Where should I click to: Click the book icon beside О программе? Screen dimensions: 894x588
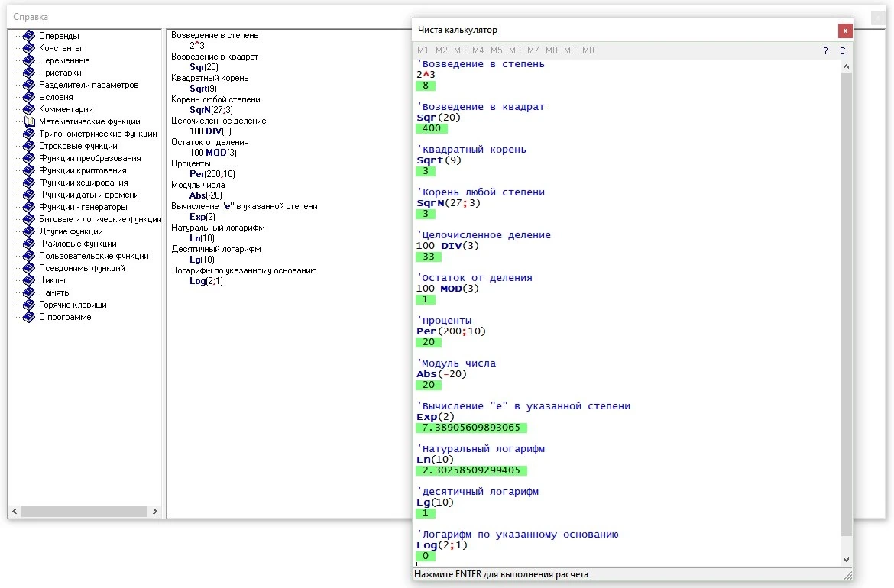pyautogui.click(x=28, y=318)
